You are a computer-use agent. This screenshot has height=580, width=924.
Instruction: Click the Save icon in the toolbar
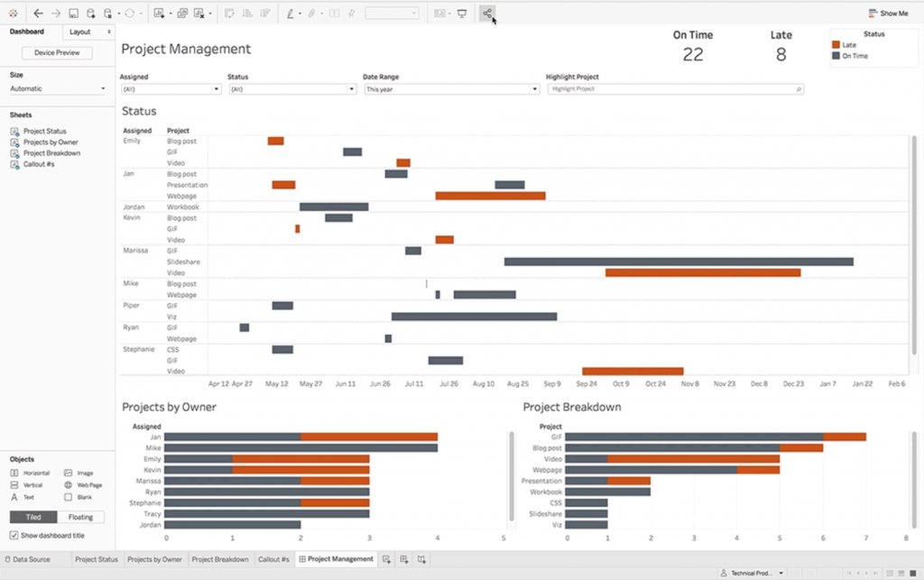coord(73,14)
